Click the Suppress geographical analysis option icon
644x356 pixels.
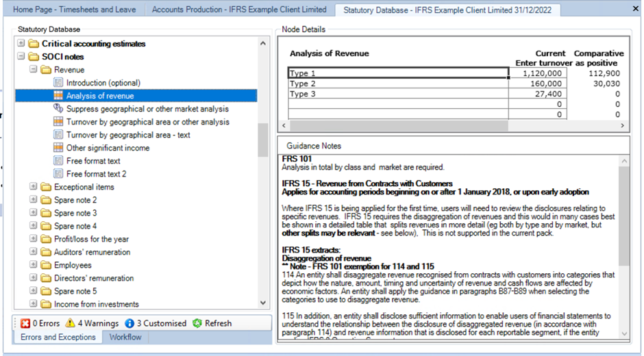[58, 108]
